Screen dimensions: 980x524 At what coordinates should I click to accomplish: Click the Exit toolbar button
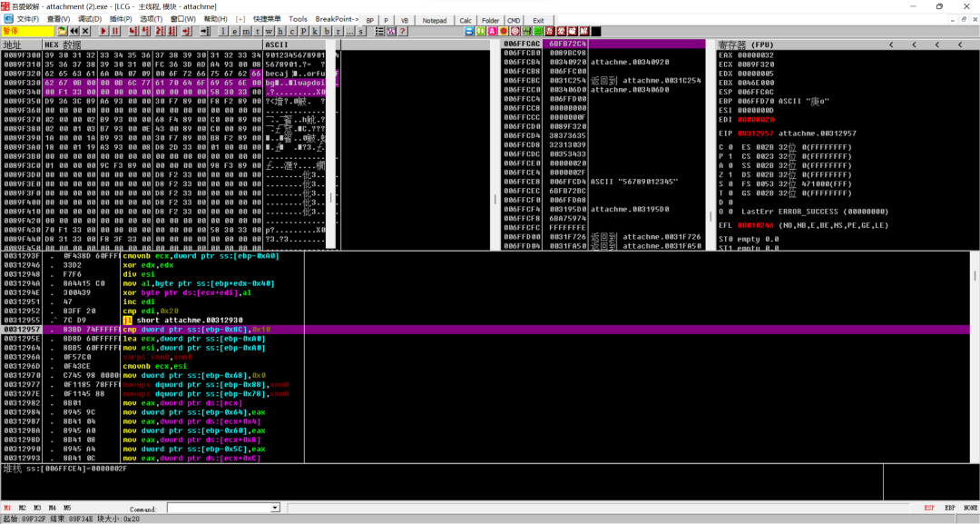pos(538,21)
